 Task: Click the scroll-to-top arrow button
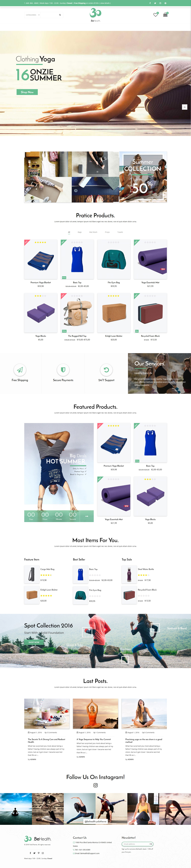[185, 107]
